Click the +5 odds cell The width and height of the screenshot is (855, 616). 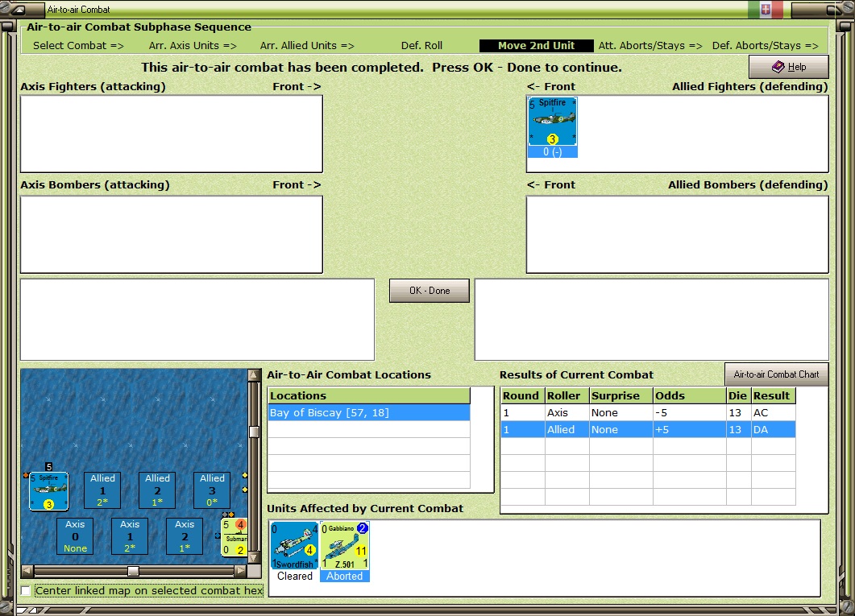click(690, 430)
